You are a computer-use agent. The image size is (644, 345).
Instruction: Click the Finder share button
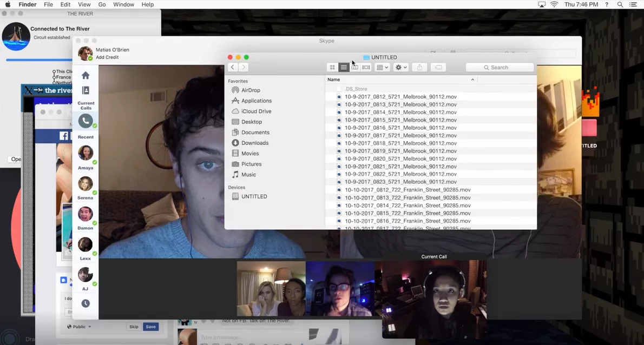click(x=419, y=67)
